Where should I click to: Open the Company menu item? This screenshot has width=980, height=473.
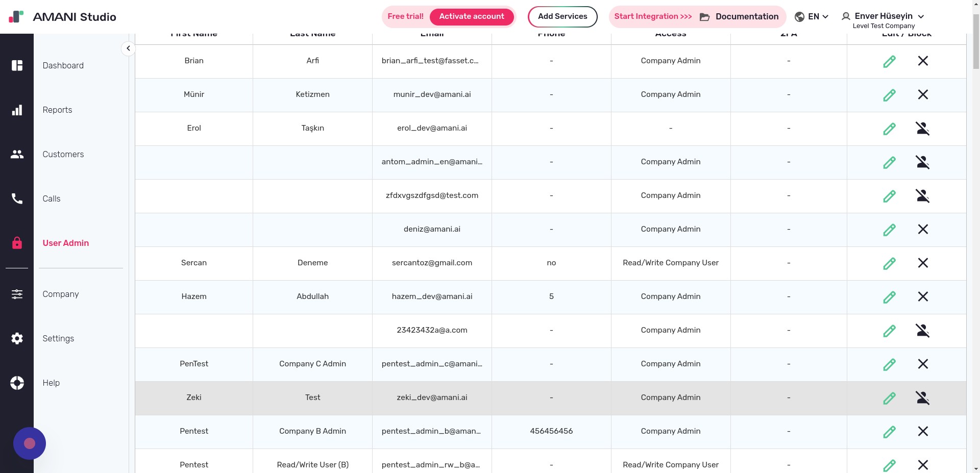coord(60,294)
